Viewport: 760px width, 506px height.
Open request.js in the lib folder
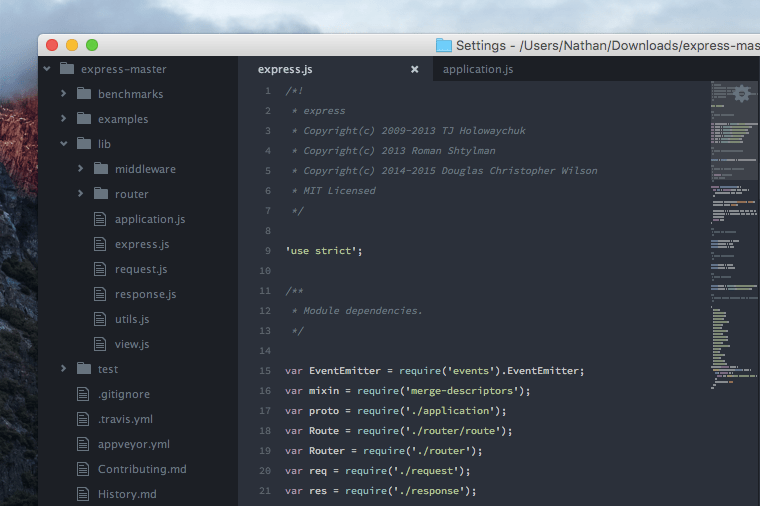click(x=141, y=269)
